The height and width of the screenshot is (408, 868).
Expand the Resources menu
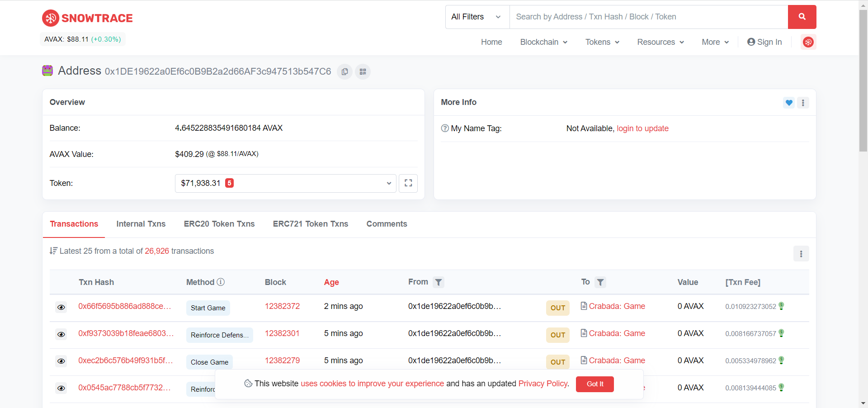point(660,42)
